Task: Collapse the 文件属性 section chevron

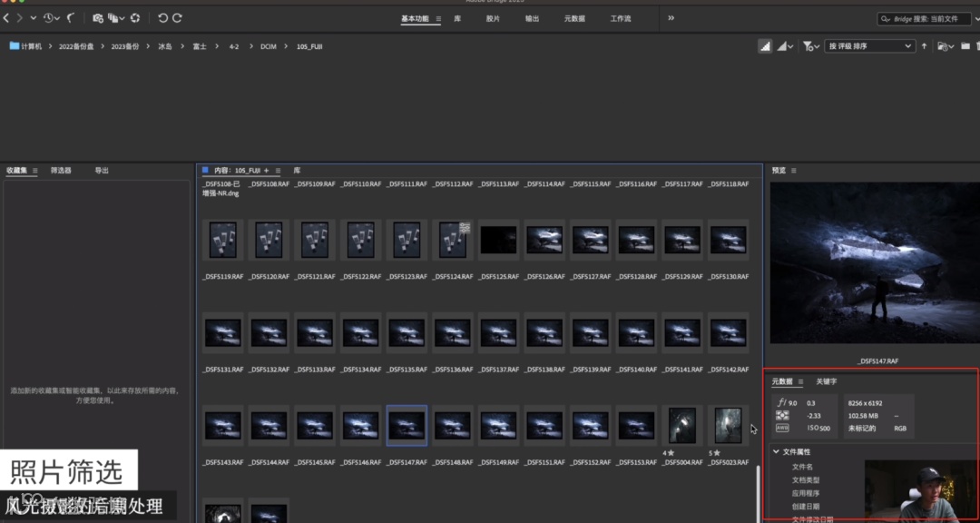Action: click(776, 451)
